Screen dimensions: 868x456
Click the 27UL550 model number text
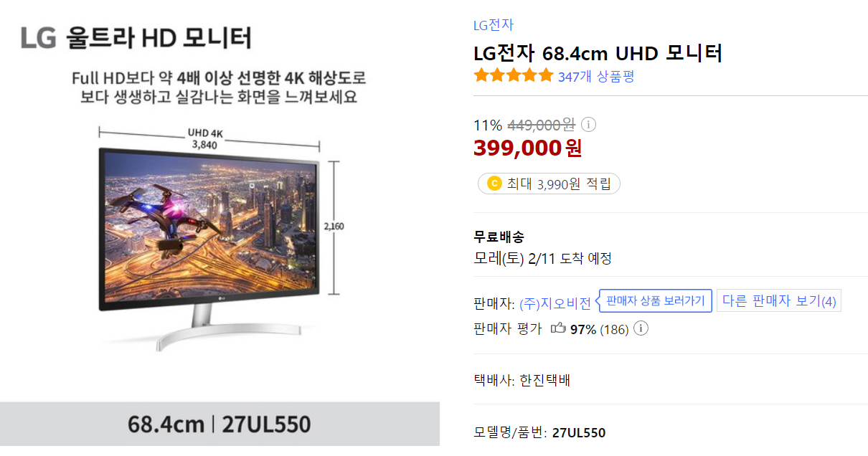point(579,432)
